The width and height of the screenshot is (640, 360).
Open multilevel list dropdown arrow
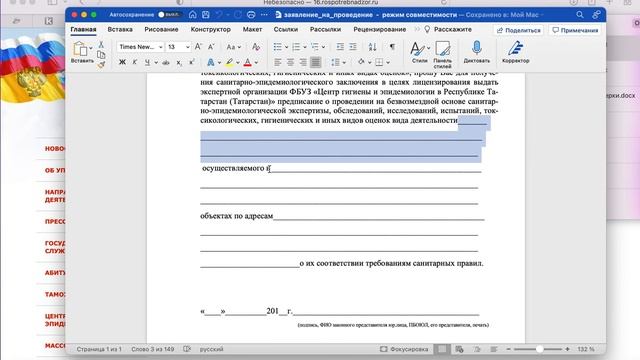tap(323, 47)
